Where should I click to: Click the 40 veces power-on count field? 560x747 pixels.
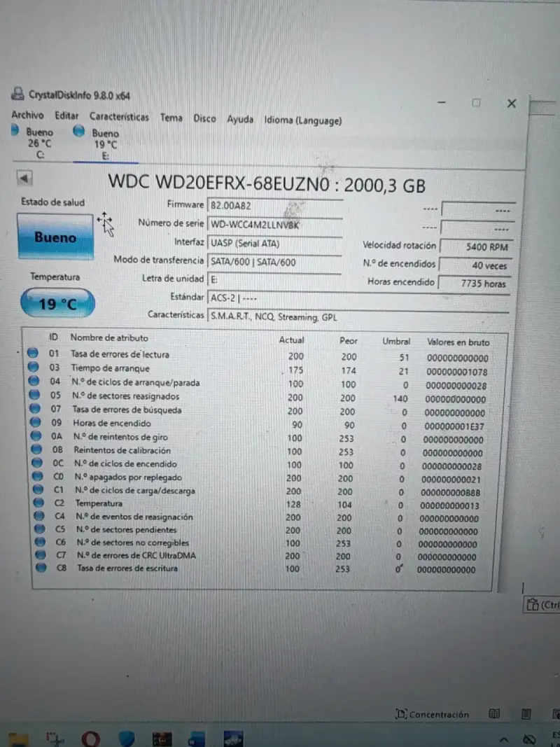pos(476,265)
